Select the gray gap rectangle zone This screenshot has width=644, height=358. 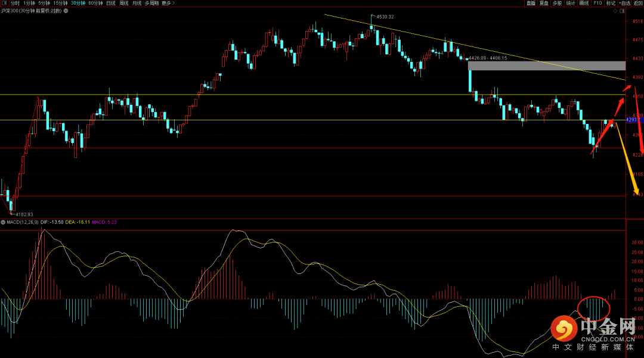coord(547,66)
